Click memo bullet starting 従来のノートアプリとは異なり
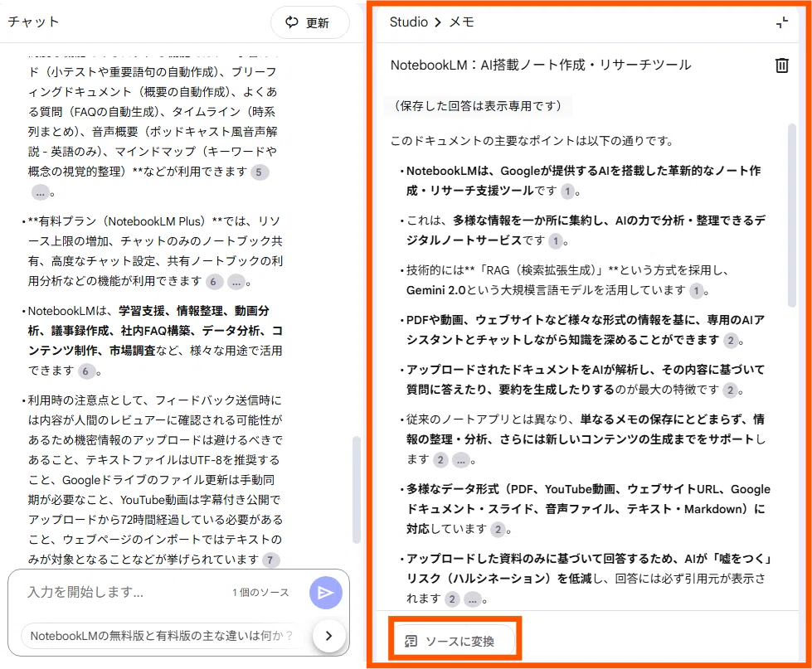Image resolution: width=812 pixels, height=669 pixels. coord(582,439)
